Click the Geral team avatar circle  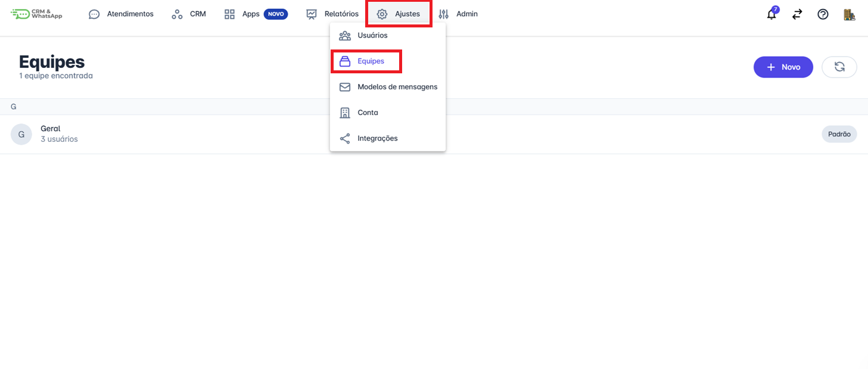click(x=21, y=134)
